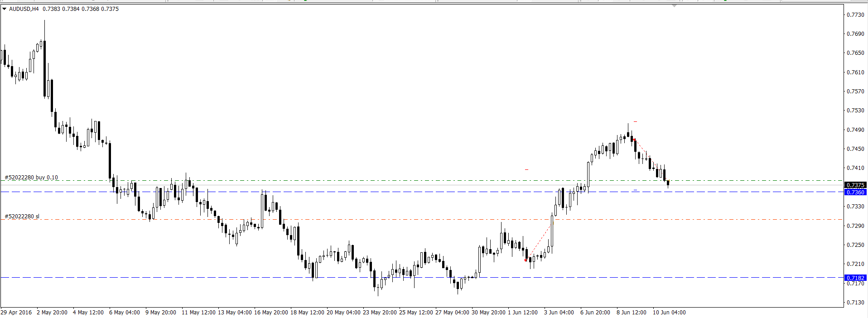Click the 0.7250 price scale value
868x318 pixels.
tap(855, 245)
